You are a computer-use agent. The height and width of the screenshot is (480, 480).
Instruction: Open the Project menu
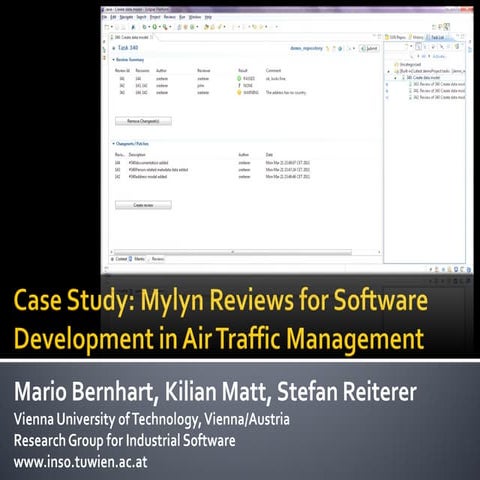point(155,17)
